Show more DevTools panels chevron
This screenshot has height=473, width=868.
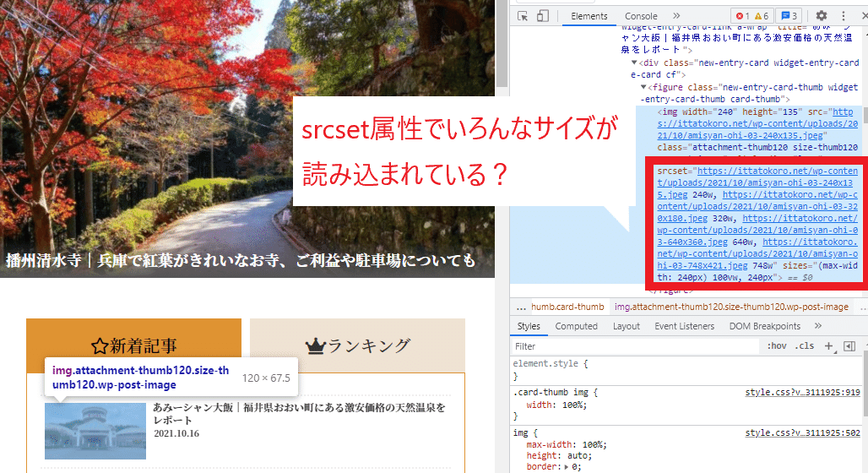[x=676, y=16]
